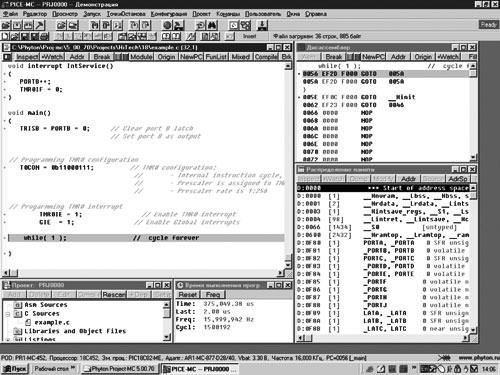This screenshot has width=500, height=375.
Task: Click source window scroll up arrow
Action: (x=288, y=66)
